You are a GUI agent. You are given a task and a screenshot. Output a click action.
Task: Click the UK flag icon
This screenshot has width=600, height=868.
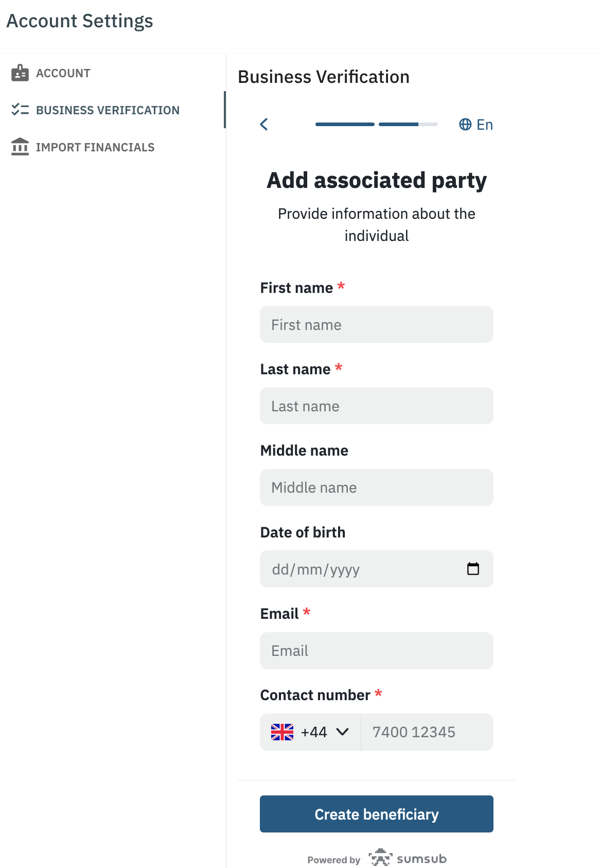[282, 732]
